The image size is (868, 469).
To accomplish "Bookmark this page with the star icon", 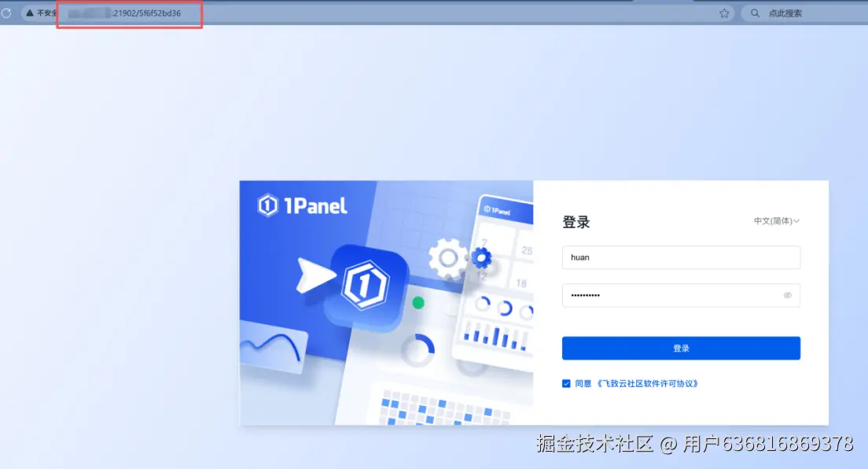I will pyautogui.click(x=724, y=13).
